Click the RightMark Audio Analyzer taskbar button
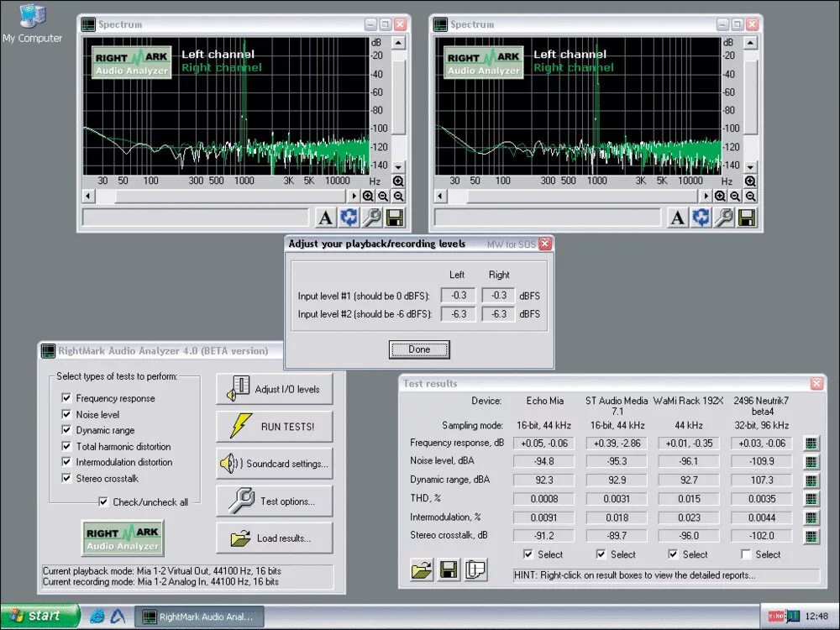The width and height of the screenshot is (840, 630). (x=199, y=617)
